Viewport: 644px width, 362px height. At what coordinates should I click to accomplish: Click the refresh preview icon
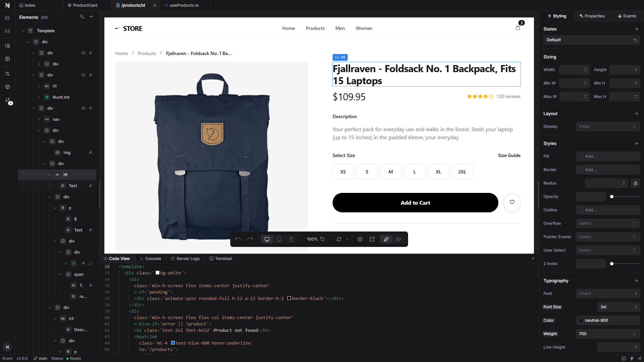(x=339, y=239)
